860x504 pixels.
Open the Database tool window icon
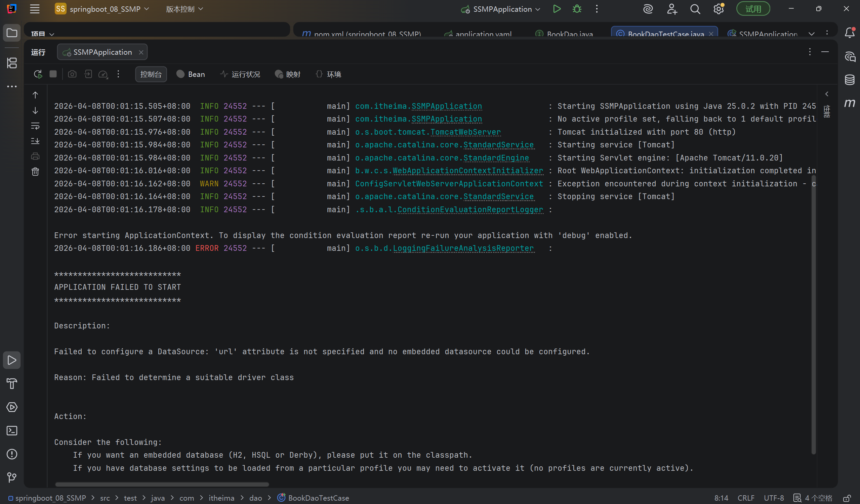tap(850, 80)
